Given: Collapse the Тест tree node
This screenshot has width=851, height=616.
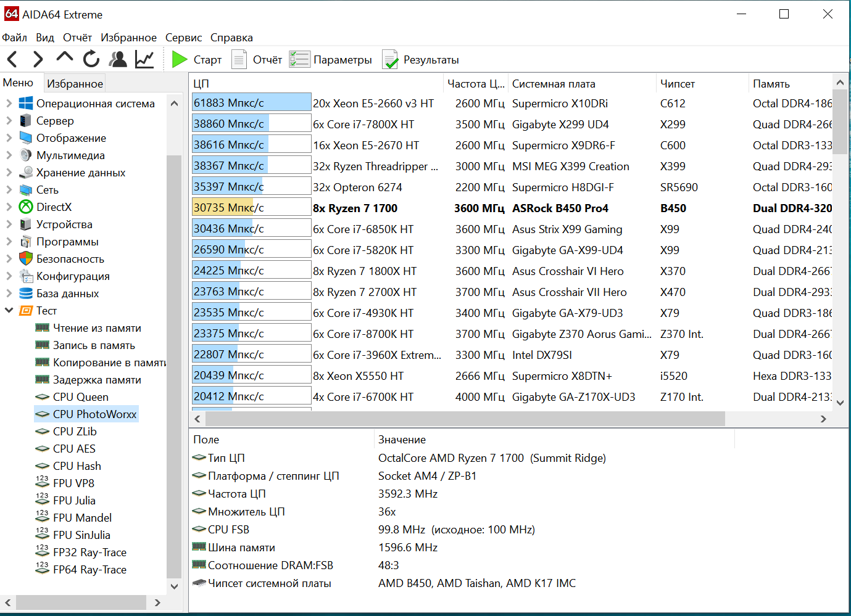Looking at the screenshot, I should click(x=9, y=310).
